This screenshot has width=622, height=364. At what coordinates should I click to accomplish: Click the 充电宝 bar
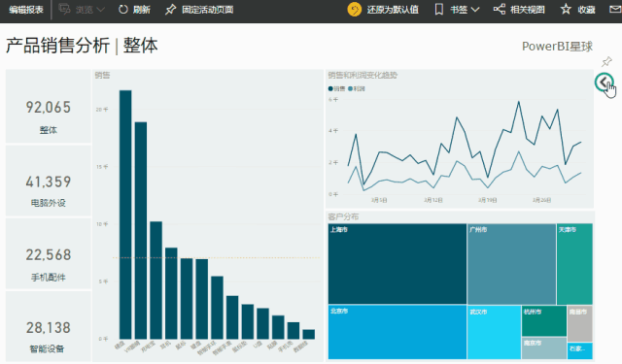[155, 280]
